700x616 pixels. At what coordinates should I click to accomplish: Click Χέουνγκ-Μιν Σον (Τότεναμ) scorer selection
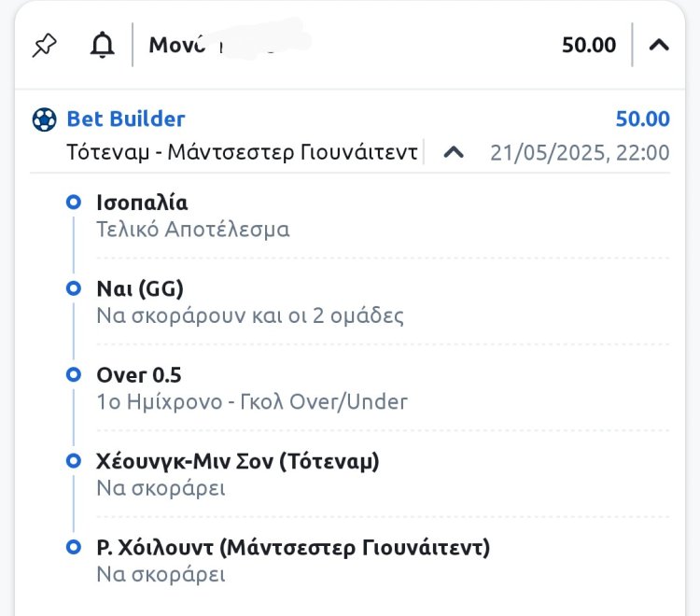click(238, 461)
